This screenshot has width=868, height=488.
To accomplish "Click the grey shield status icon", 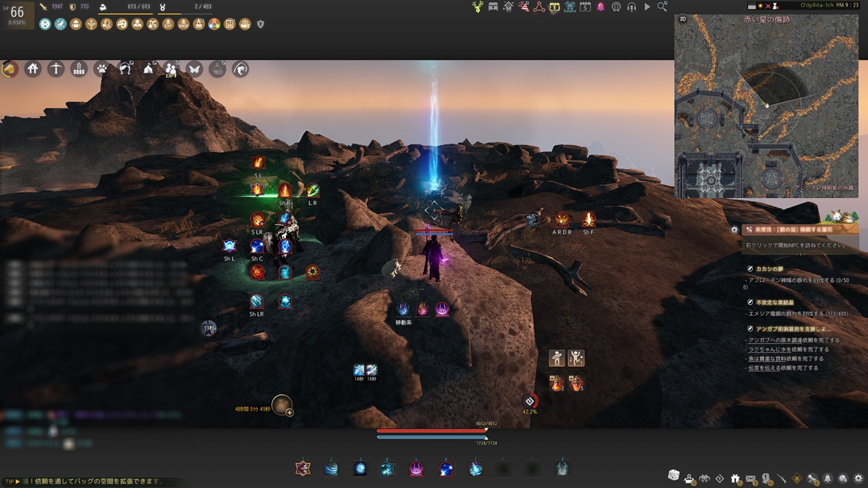I will (260, 24).
